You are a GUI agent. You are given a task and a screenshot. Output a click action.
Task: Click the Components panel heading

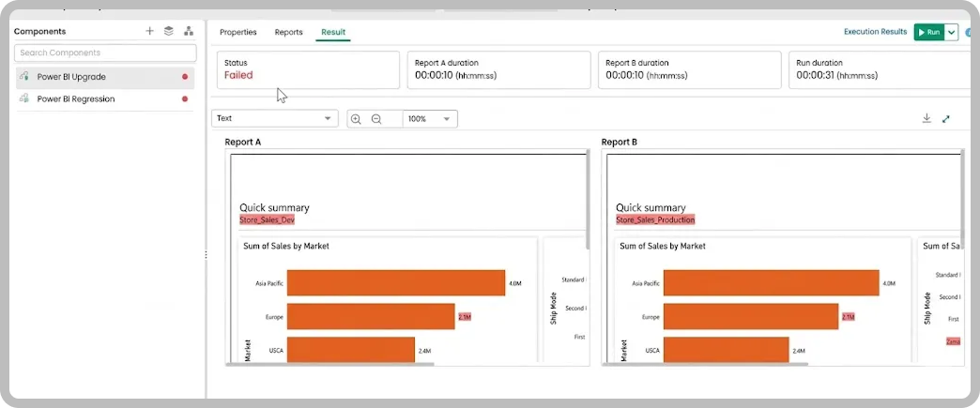pos(40,31)
